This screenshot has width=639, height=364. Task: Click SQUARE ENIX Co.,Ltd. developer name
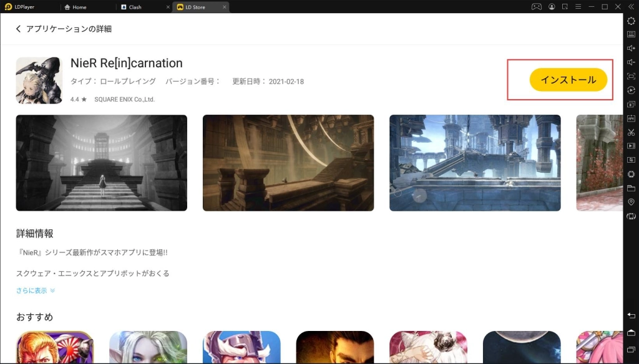tap(125, 99)
